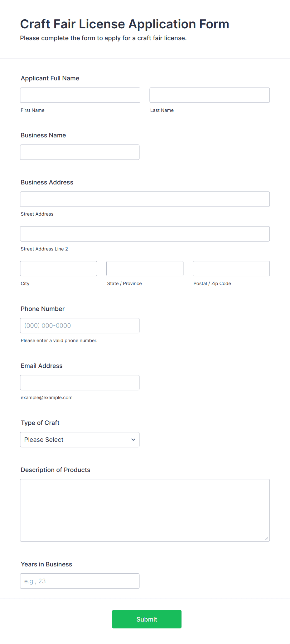Select the Postal / Zip Code field
The image size is (290, 644).
[x=231, y=269]
